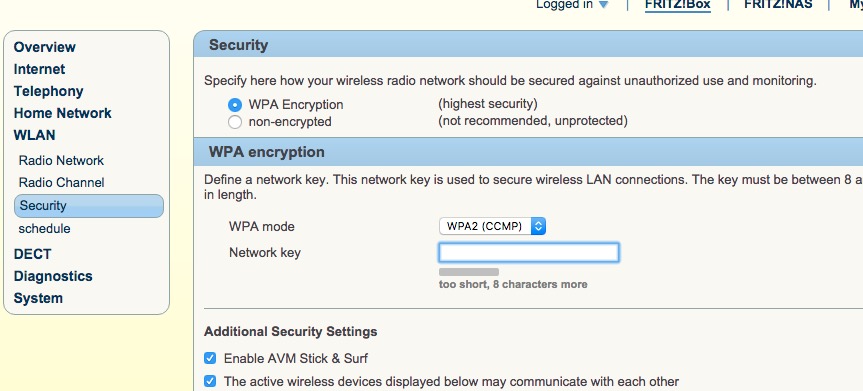863x391 pixels.
Task: Open the FRITZ!NAS link
Action: tap(778, 5)
